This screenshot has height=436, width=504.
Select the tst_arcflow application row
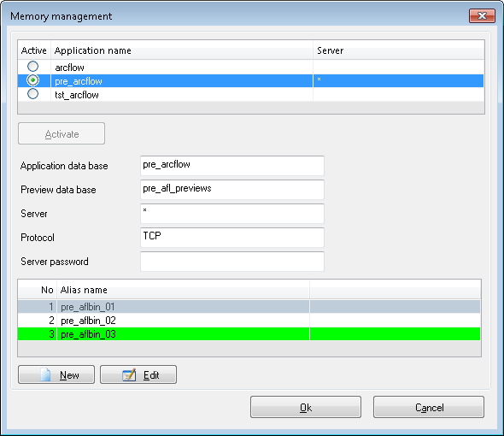point(250,95)
